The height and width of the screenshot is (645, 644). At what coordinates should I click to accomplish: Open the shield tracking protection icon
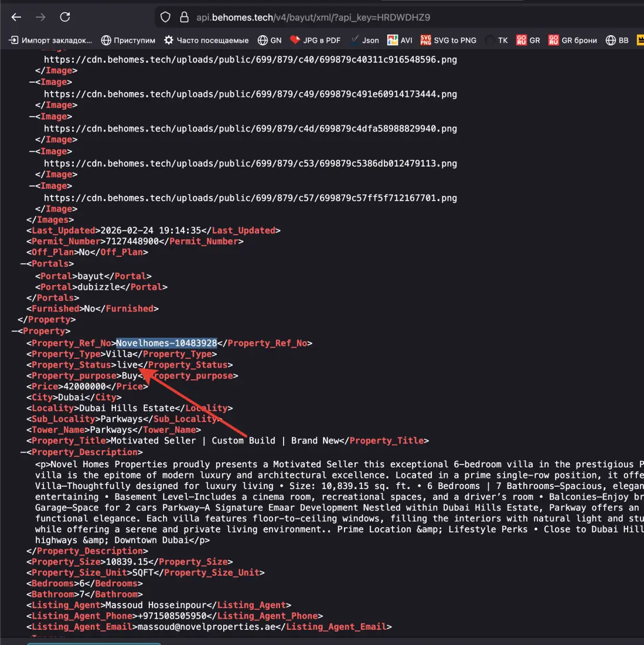click(165, 17)
